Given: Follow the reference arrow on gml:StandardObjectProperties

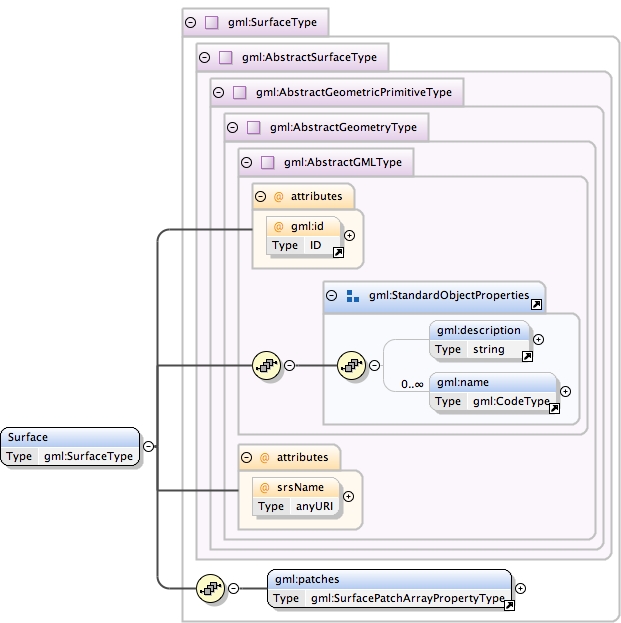Looking at the screenshot, I should (x=536, y=304).
